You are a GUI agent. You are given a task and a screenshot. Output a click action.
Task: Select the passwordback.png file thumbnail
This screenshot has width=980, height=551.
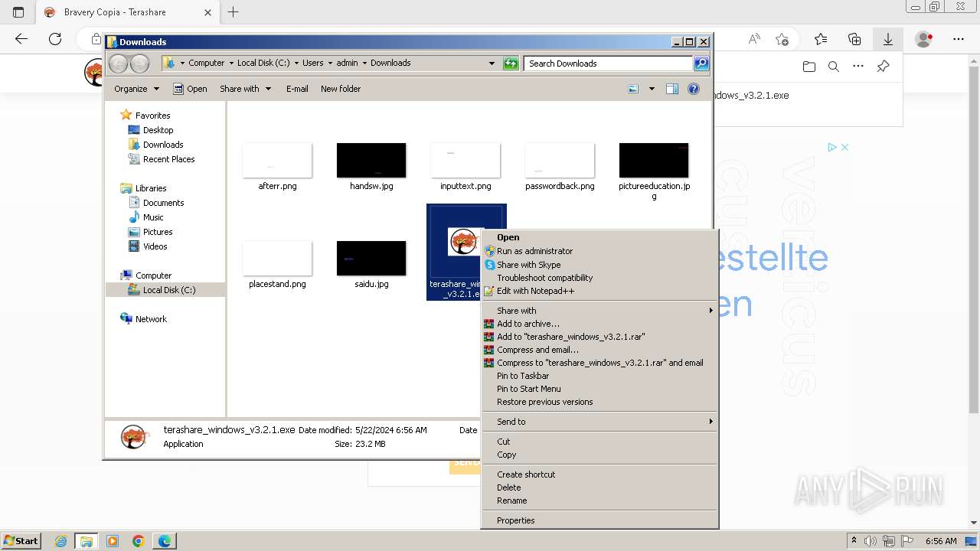coord(560,161)
